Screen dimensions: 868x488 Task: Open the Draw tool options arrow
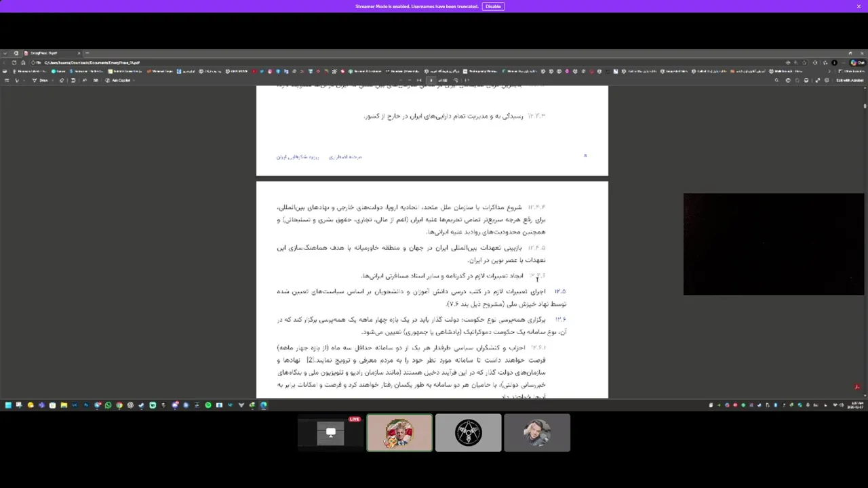[x=52, y=80]
